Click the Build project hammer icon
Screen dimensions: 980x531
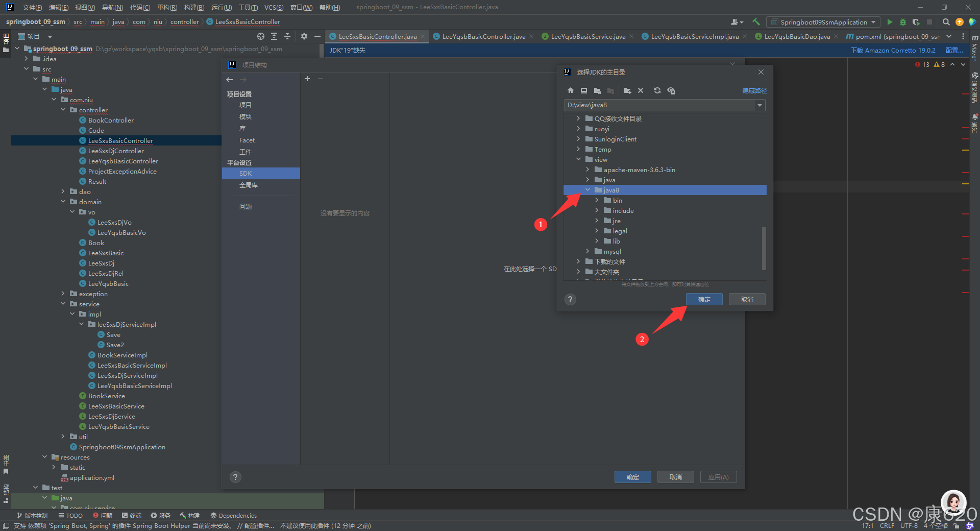coord(756,22)
